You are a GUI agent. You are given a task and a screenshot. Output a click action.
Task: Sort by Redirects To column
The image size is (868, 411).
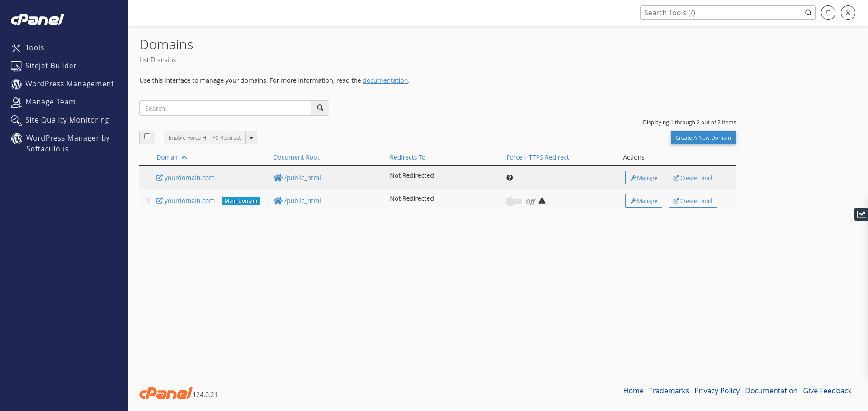pyautogui.click(x=407, y=157)
